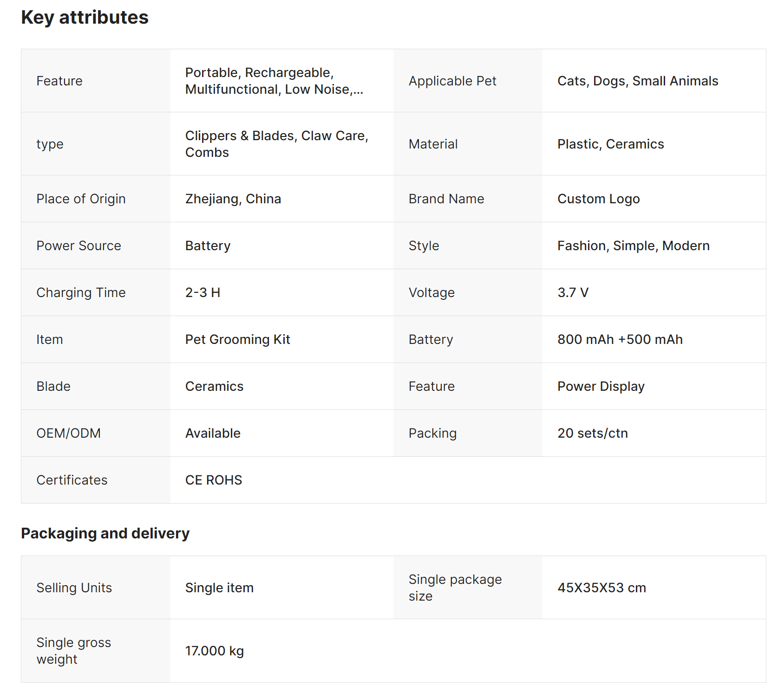Select the Fashion, Simple, Modern style value
The image size is (784, 686).
tap(633, 246)
